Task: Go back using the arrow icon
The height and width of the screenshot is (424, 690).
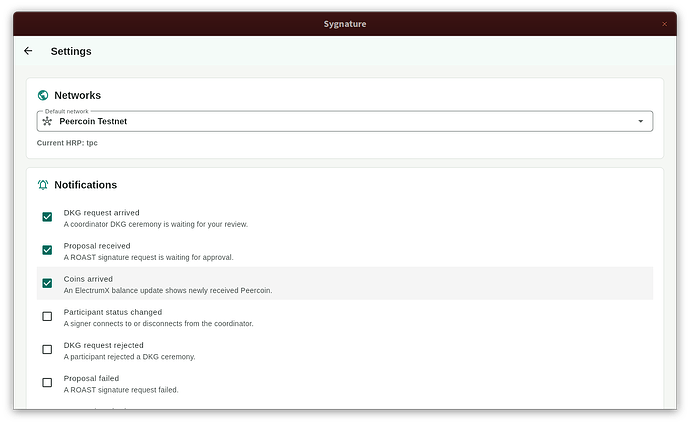Action: (28, 51)
